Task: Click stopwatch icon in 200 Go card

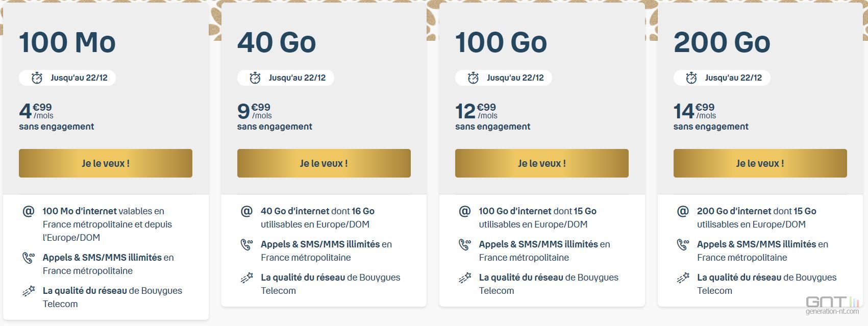Action: (x=691, y=78)
